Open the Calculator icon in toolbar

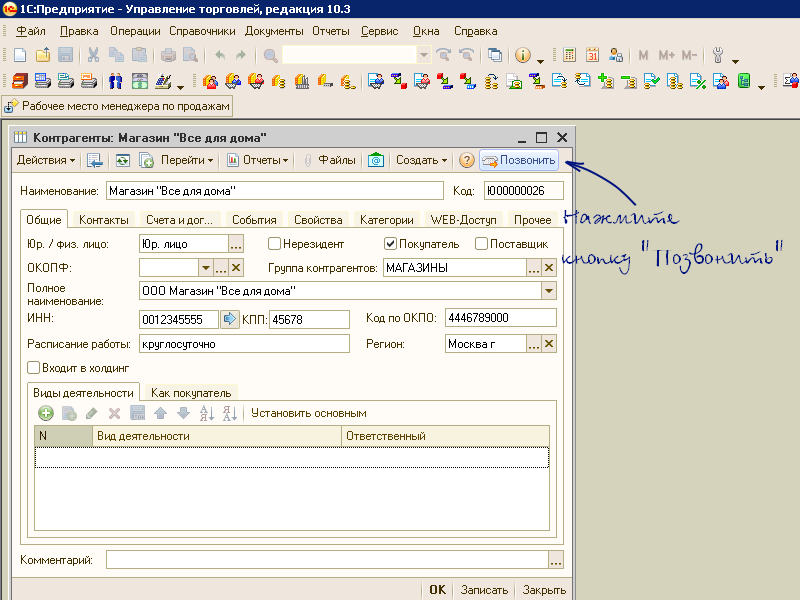tap(569, 55)
